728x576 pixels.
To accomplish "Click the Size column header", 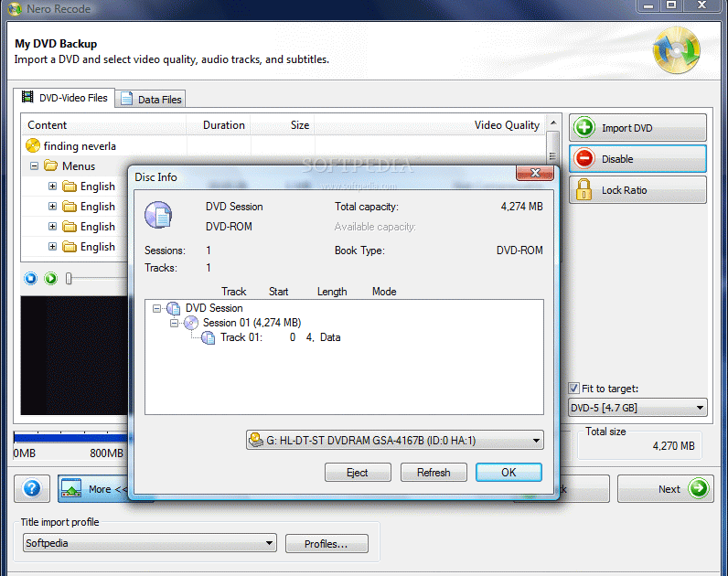I will coord(283,125).
